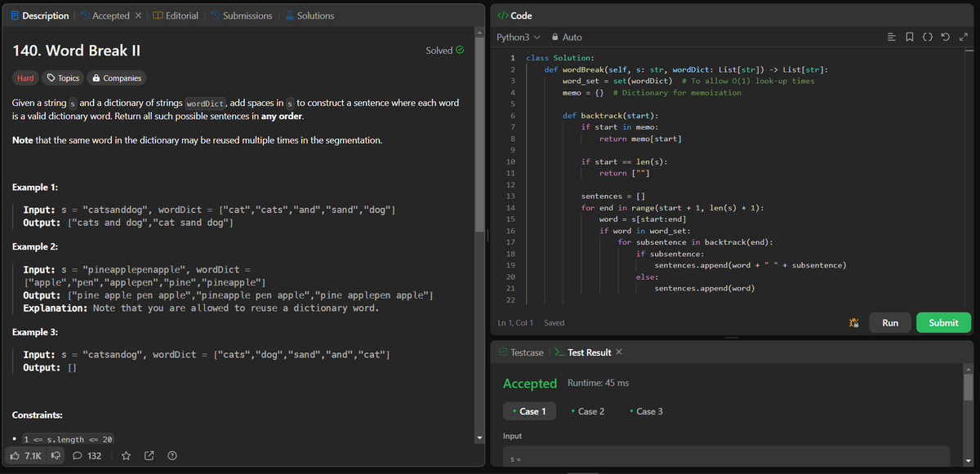Star the problem to add to favorites
This screenshot has width=980, height=474.
[127, 455]
